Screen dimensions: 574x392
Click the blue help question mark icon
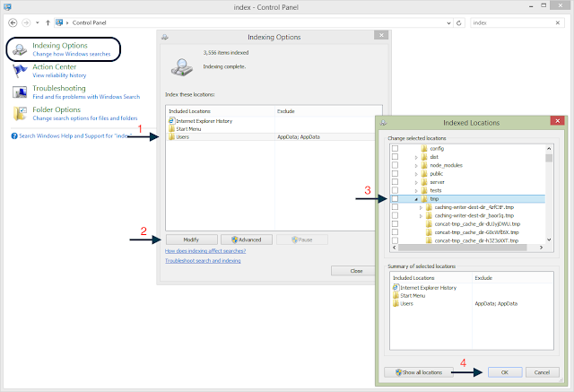coord(14,136)
